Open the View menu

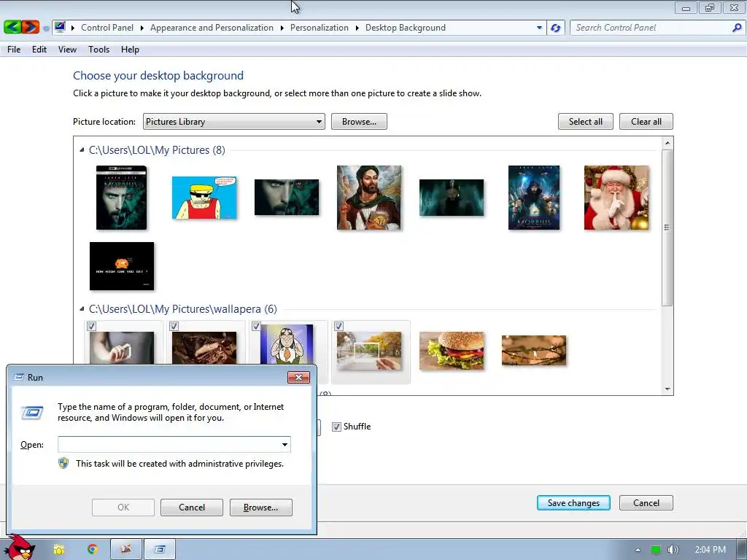(x=67, y=50)
